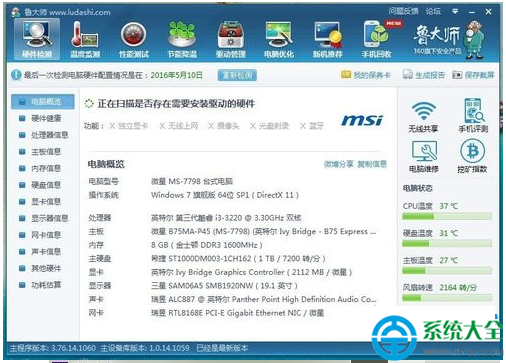Click the memory value 8 GB DDR3 1600MHz
This screenshot has width=506, height=363.
tap(207, 245)
